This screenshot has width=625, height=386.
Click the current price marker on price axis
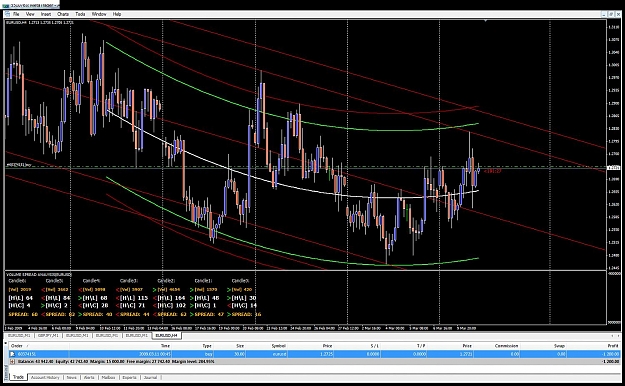coord(613,168)
